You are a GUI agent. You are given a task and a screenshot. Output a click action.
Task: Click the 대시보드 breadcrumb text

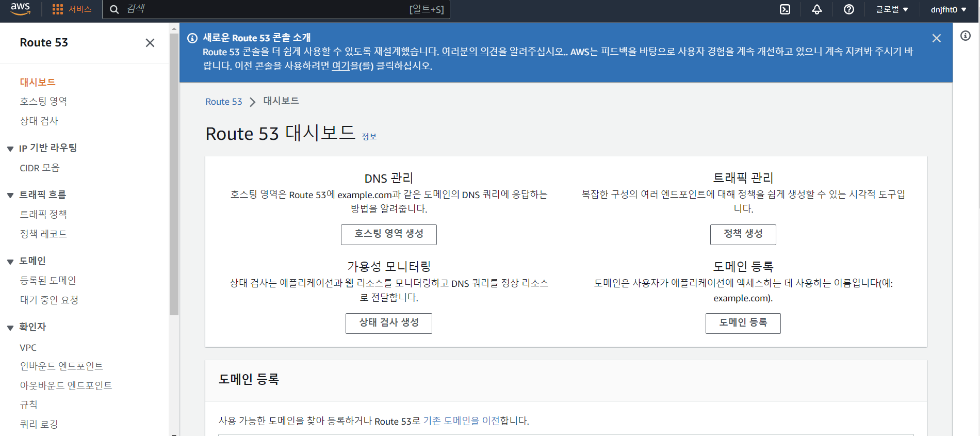281,101
